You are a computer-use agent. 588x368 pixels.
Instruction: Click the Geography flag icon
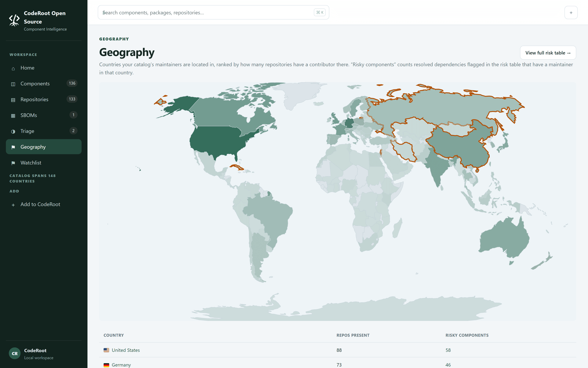(x=13, y=147)
